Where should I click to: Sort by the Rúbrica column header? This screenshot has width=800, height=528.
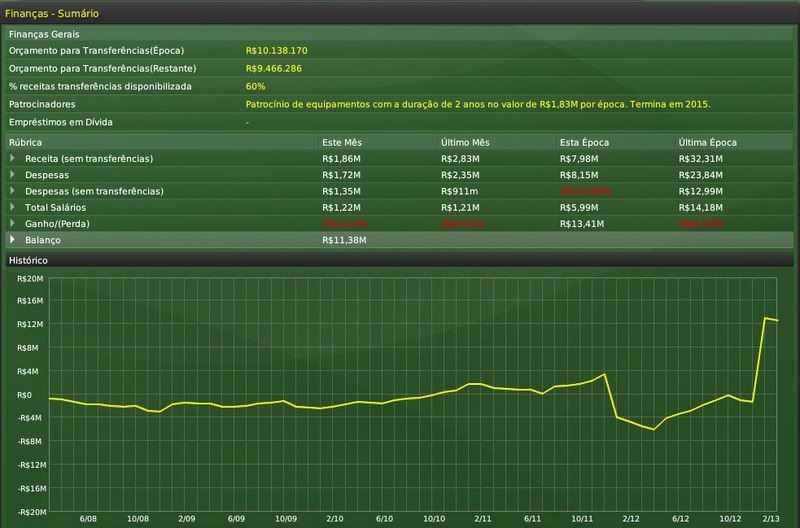[x=25, y=142]
